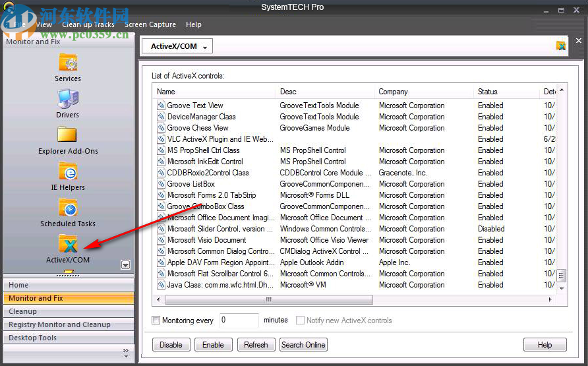588x366 pixels.
Task: Click the Enable button
Action: [x=213, y=345]
